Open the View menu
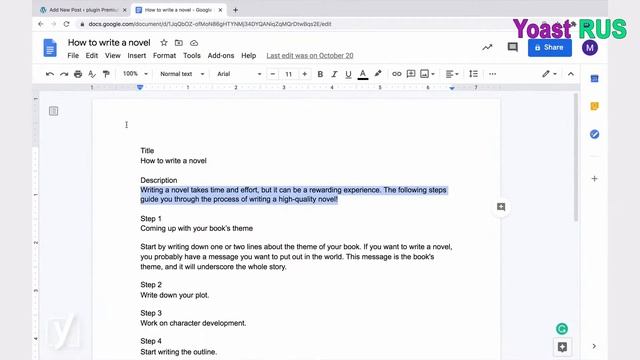The image size is (640, 360). point(113,56)
